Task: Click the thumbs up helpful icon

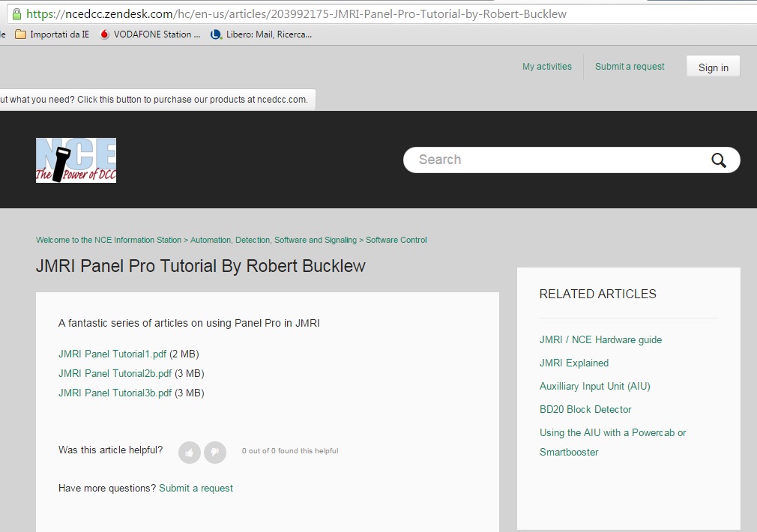Action: 190,452
